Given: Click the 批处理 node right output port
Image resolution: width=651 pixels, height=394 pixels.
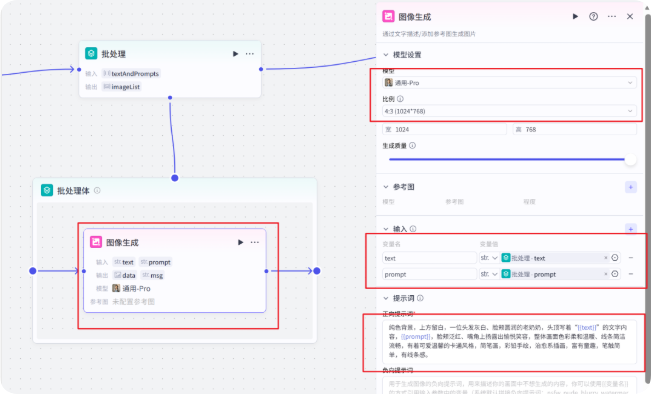Looking at the screenshot, I should pyautogui.click(x=261, y=69).
